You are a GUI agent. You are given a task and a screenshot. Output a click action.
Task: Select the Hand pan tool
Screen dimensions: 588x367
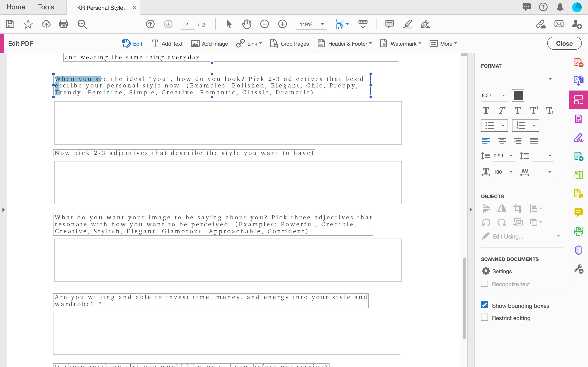coord(246,24)
